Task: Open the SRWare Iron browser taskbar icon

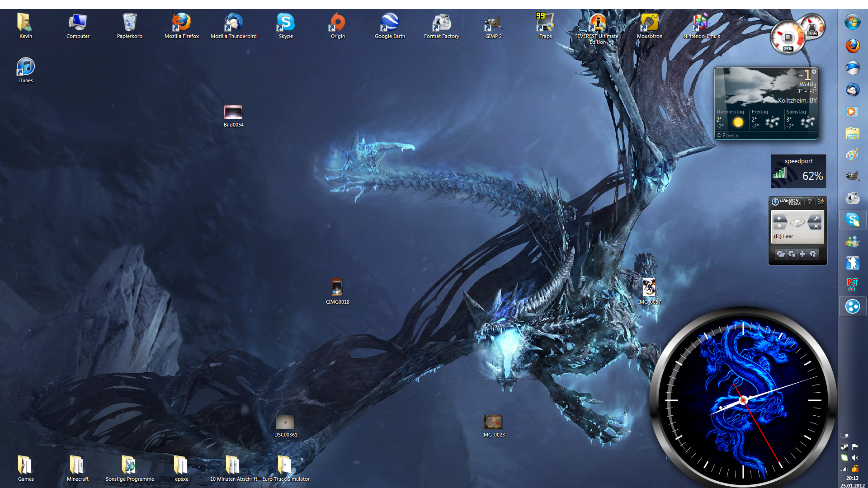Action: (853, 68)
